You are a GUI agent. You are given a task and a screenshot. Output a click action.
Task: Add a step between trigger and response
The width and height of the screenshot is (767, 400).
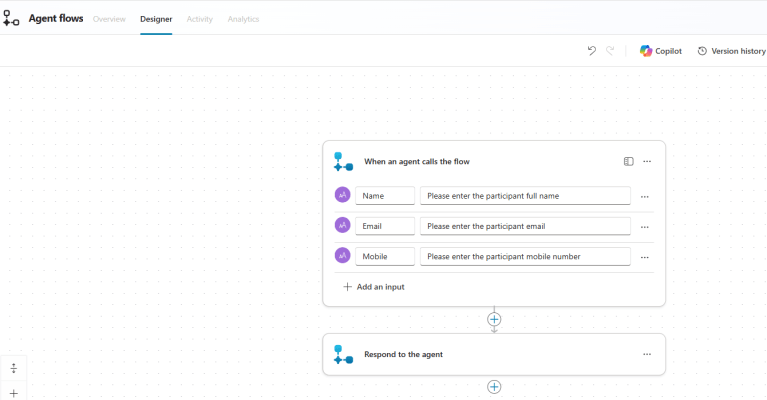point(494,319)
